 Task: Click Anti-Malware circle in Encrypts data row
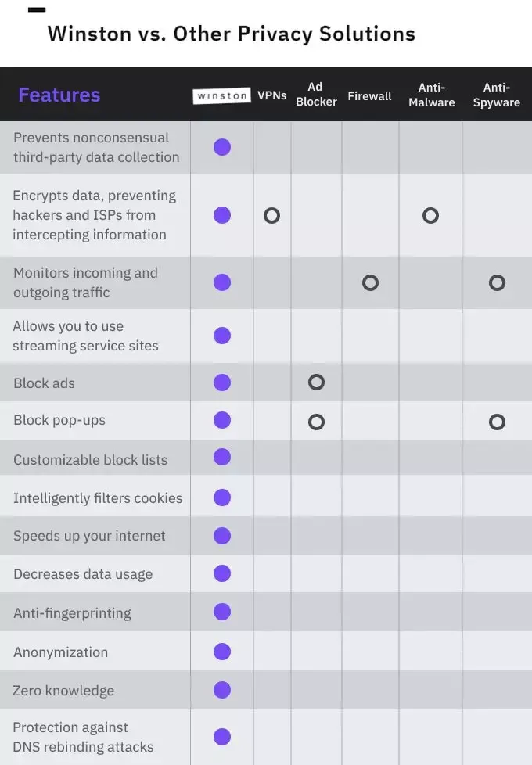coord(430,215)
